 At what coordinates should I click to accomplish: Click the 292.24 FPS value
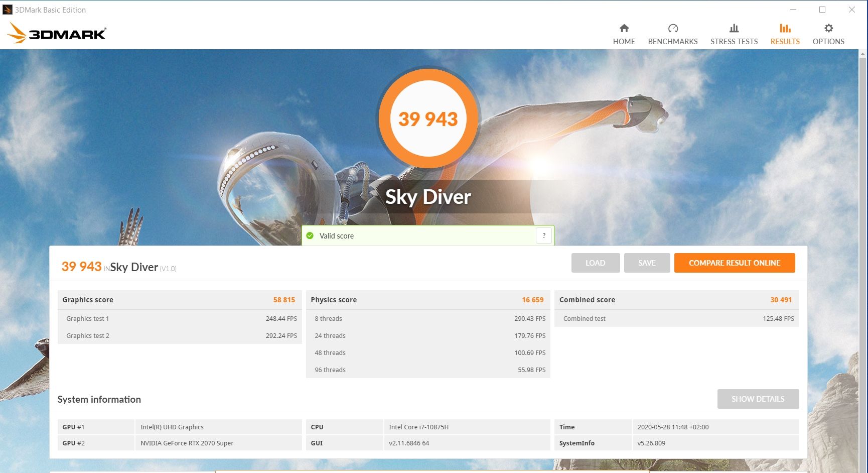pos(281,336)
